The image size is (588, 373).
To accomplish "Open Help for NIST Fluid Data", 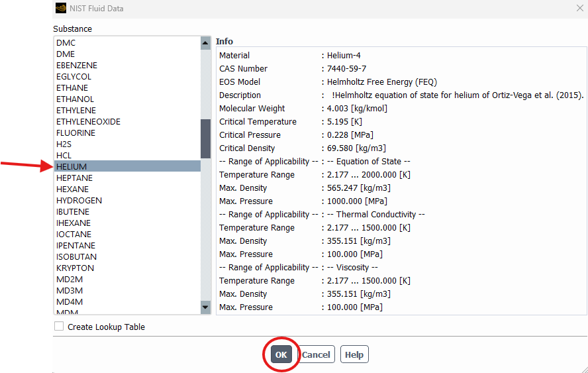I will 354,354.
